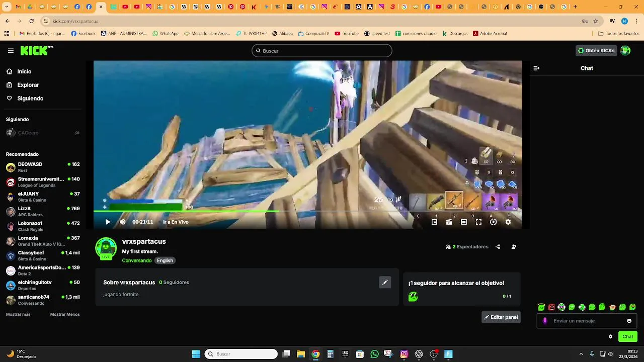
Task: Select Classybeef in recommended list
Action: point(43,256)
